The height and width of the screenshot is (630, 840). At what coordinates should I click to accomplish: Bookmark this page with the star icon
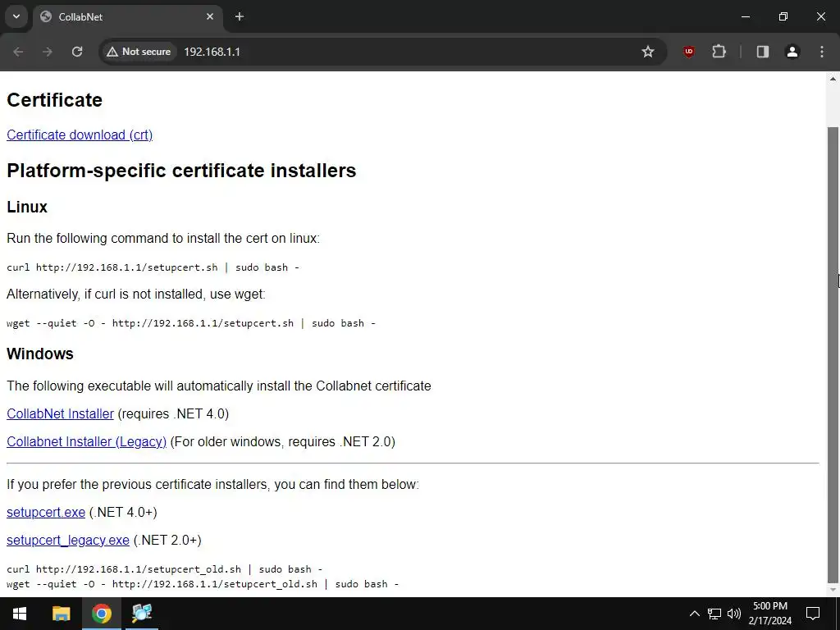(648, 52)
